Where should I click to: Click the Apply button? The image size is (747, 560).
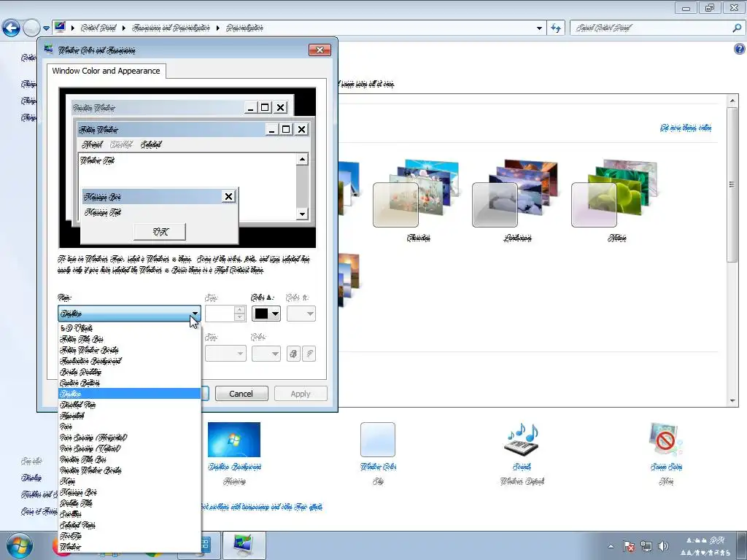(301, 394)
